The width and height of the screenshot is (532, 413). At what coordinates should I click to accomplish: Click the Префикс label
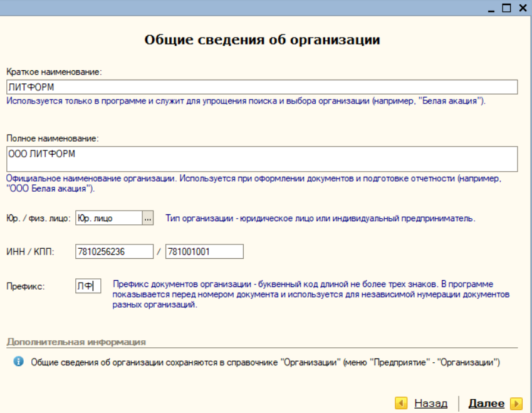point(26,286)
